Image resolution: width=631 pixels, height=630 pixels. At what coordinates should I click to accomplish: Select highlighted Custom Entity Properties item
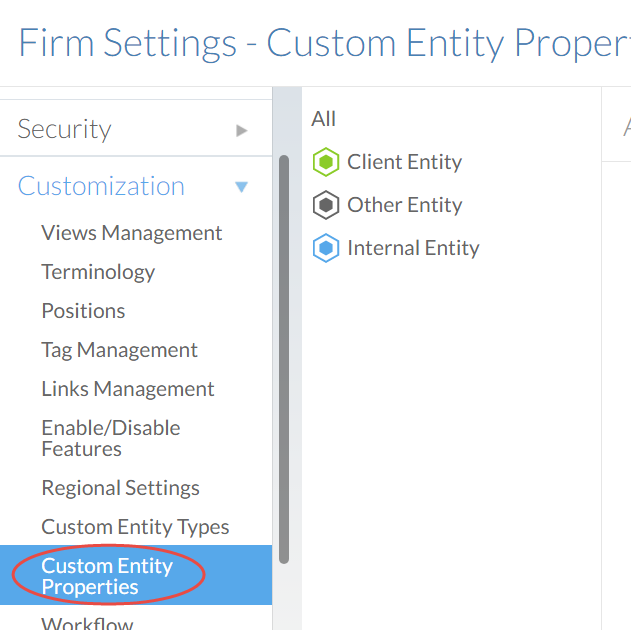106,576
